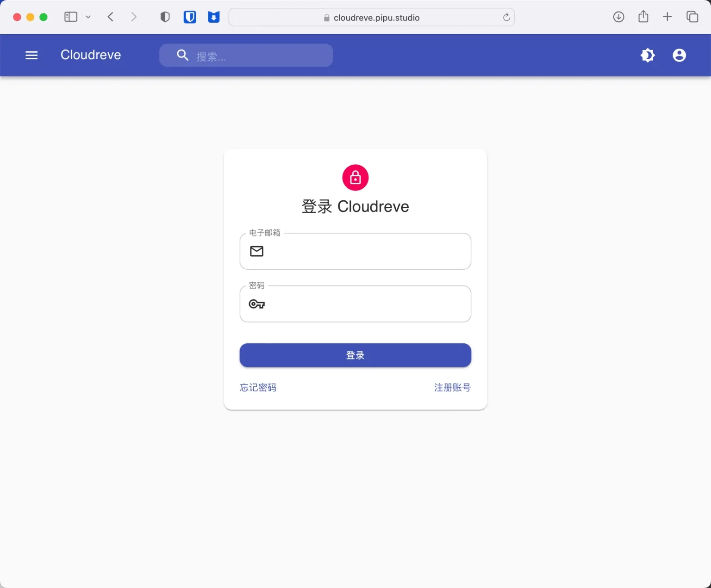Open the Safari share button
Screen dimensions: 711x588
pos(643,17)
